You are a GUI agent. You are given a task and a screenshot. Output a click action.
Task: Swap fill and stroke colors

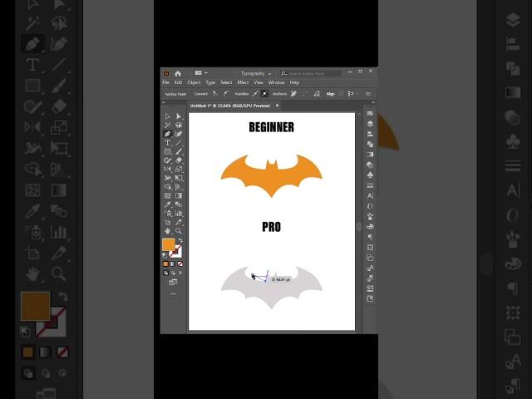tap(180, 240)
